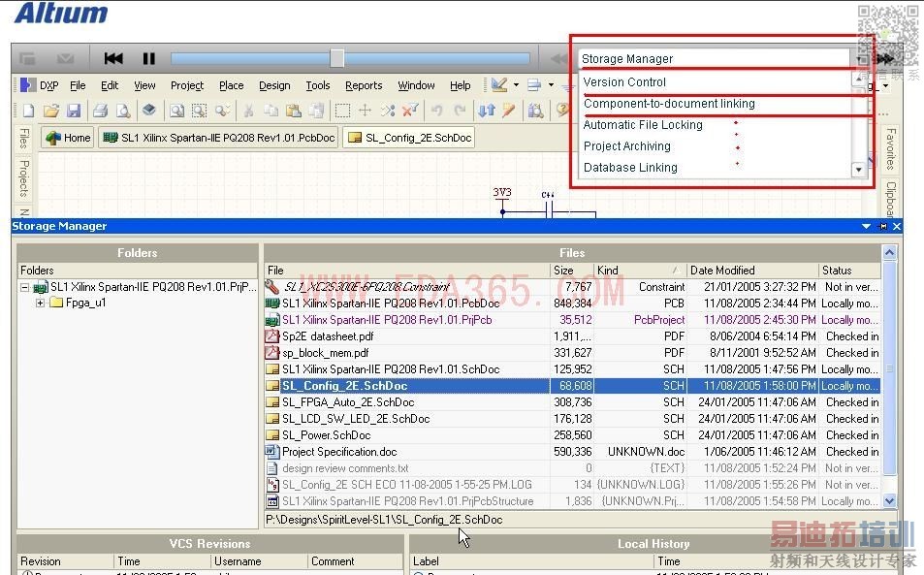
Task: Collapse the SL1 Xilinx project tree node
Action: click(x=25, y=287)
